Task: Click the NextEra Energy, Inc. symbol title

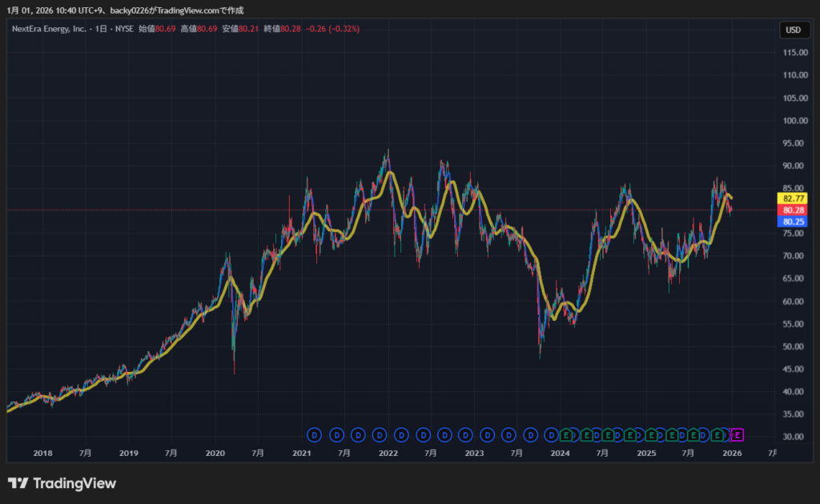Action: 48,29
